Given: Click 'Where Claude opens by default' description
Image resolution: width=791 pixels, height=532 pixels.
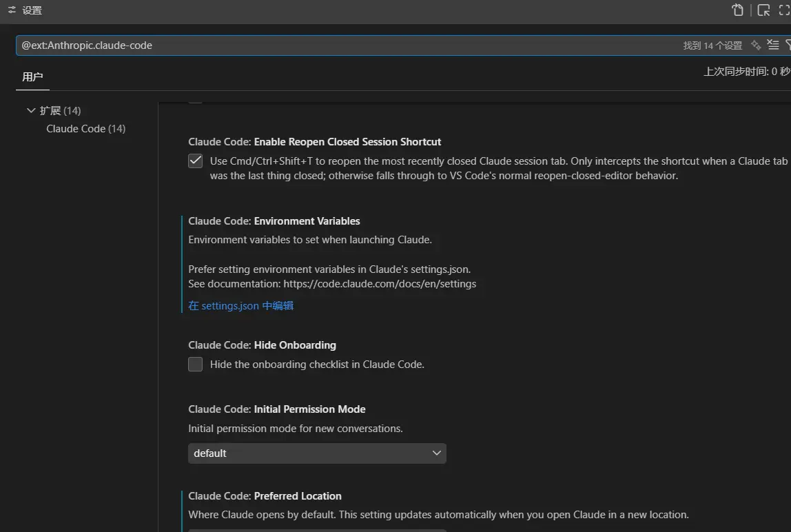Looking at the screenshot, I should (x=438, y=515).
